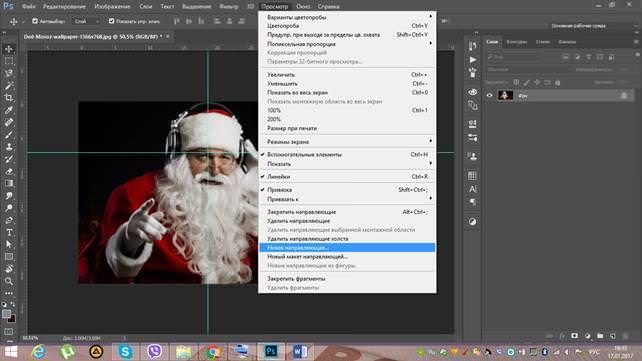Image resolution: width=642 pixels, height=361 pixels.
Task: Hide the Фон layer with eye icon
Action: click(489, 95)
